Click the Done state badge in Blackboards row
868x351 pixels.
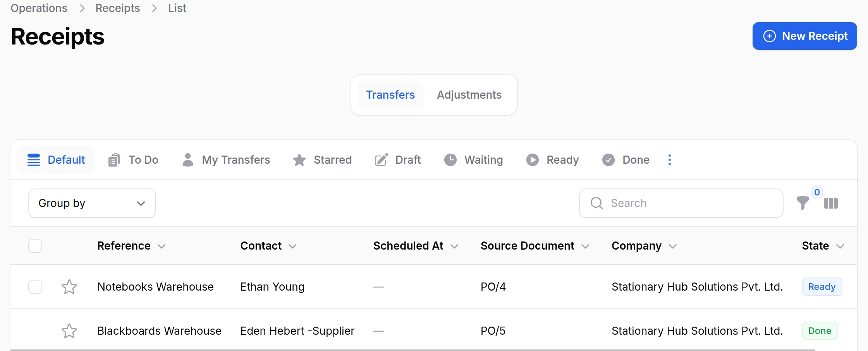[x=820, y=331]
